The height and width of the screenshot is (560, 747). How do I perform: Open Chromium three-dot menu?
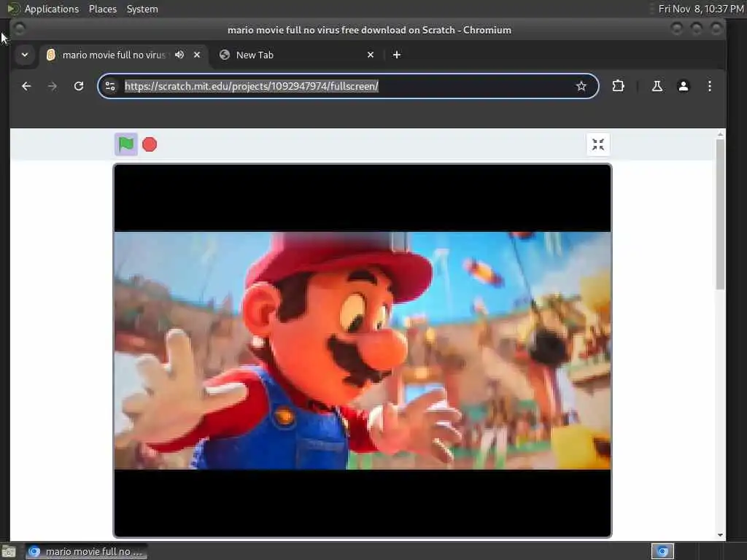[x=709, y=86]
